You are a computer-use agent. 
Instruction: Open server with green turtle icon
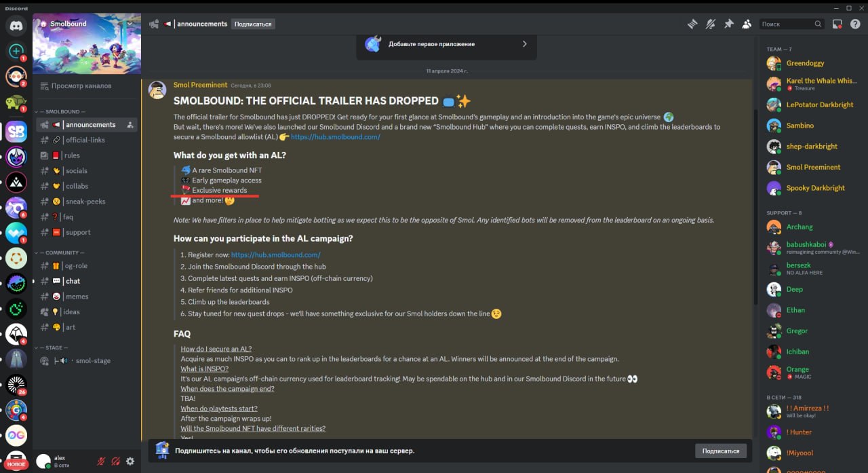pyautogui.click(x=16, y=102)
